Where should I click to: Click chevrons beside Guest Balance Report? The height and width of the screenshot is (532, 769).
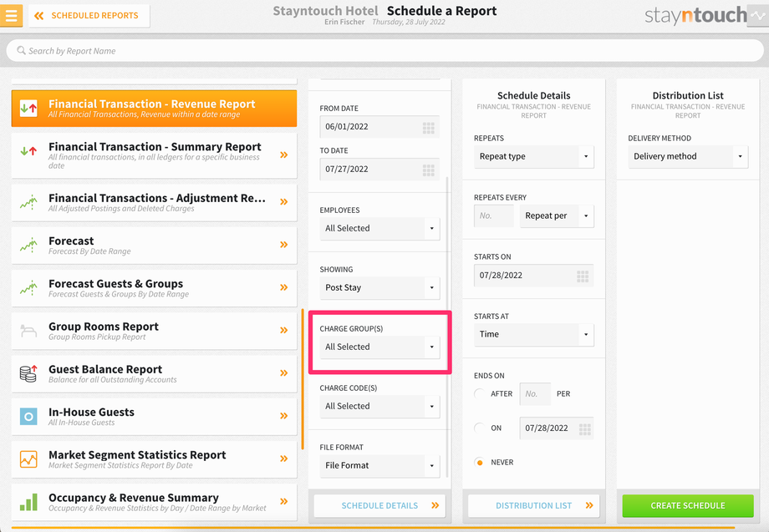[x=284, y=372]
